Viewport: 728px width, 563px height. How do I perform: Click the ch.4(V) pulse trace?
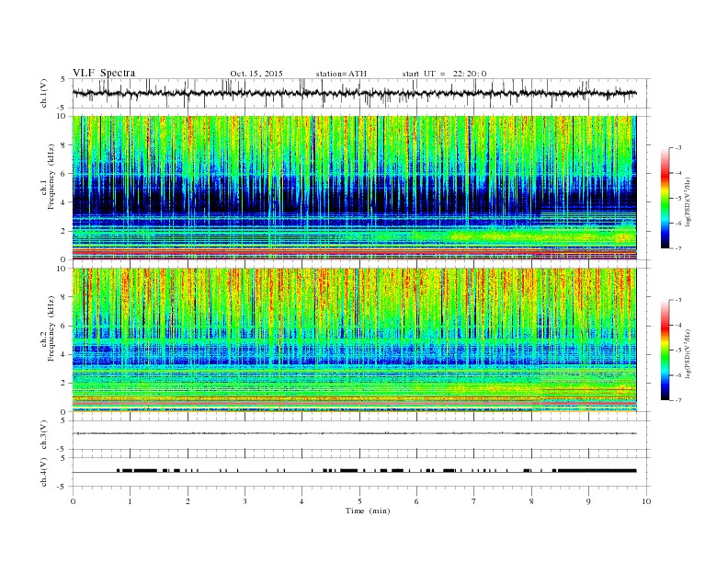(354, 471)
